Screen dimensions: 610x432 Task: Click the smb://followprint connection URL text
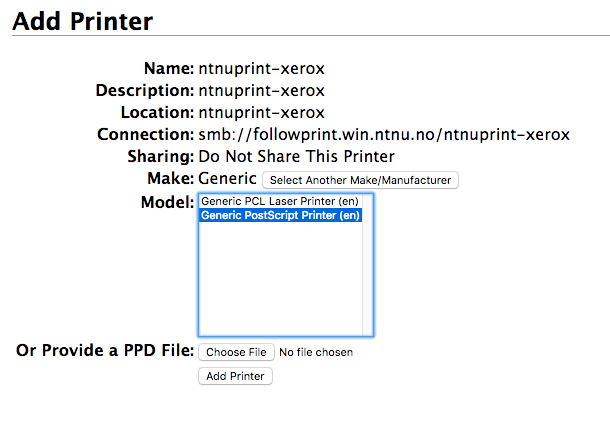click(384, 134)
